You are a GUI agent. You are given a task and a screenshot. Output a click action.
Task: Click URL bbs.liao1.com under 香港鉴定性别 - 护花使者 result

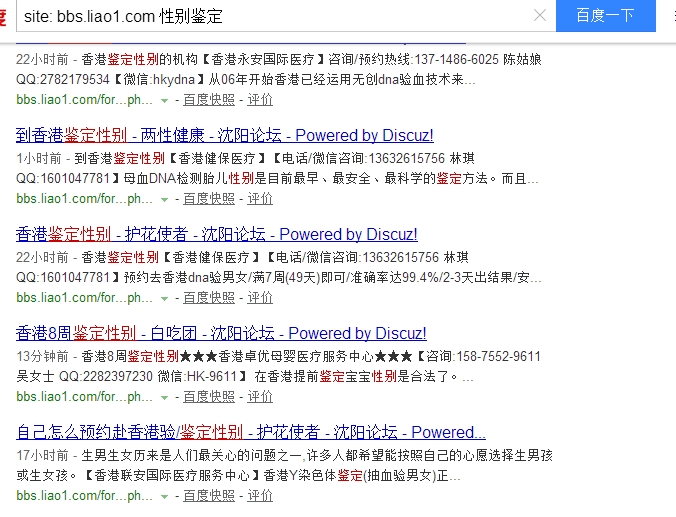[84, 298]
